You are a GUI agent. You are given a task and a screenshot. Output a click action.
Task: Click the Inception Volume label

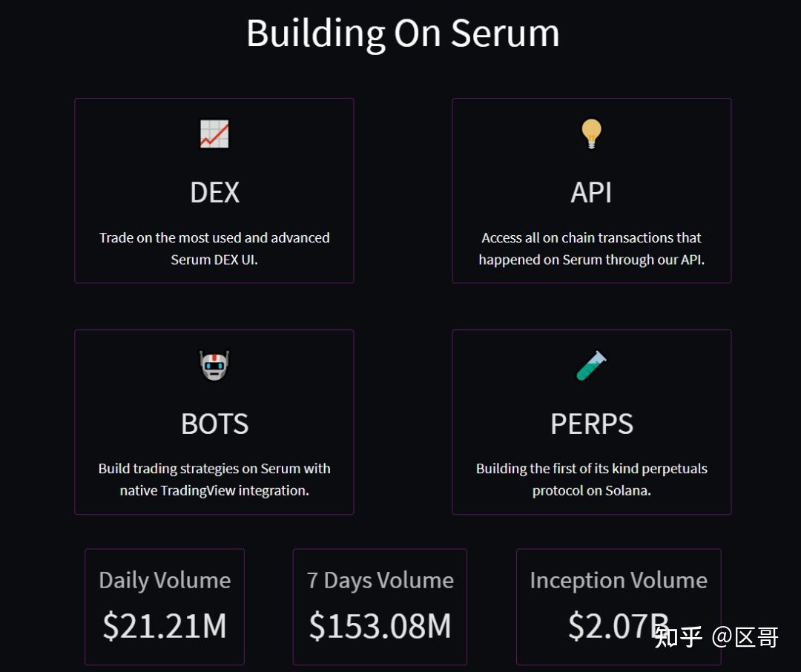[x=619, y=581]
